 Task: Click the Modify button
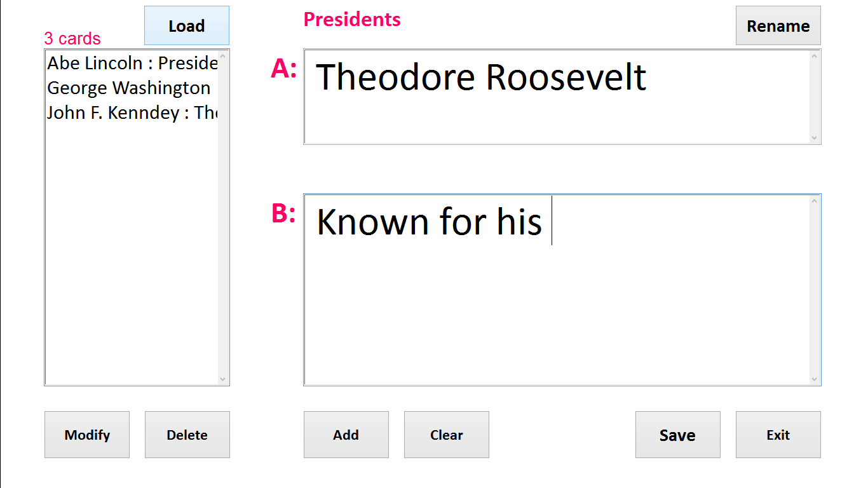coord(87,435)
